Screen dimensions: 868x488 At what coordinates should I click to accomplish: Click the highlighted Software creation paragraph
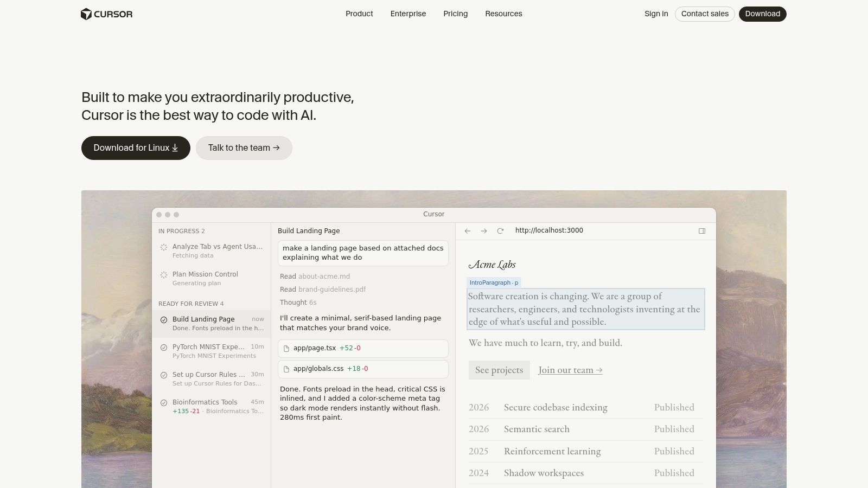[x=586, y=309]
